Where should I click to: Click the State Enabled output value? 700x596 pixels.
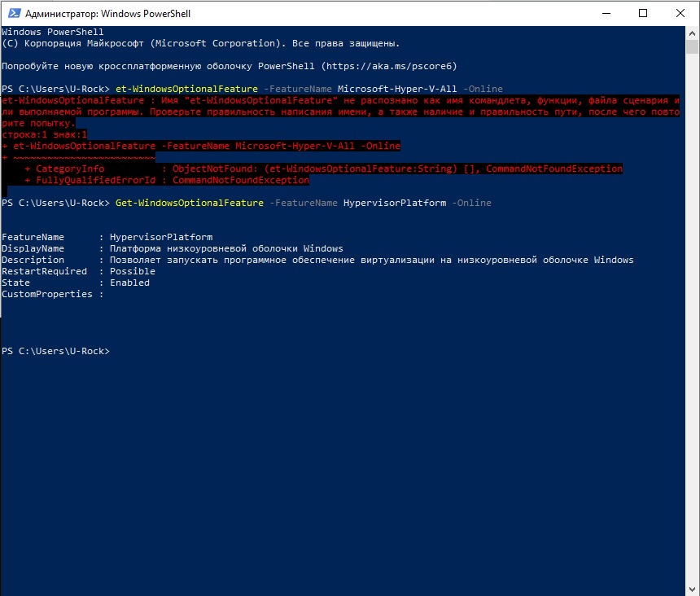coord(129,283)
